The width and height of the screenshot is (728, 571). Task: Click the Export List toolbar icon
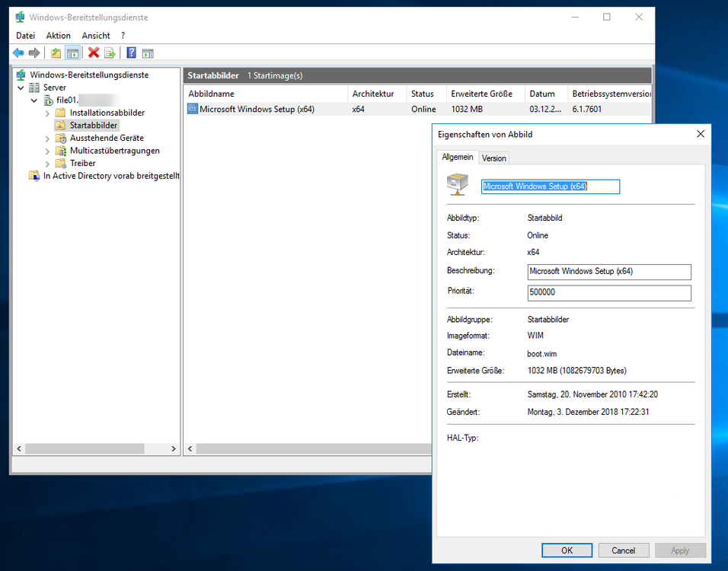coord(110,53)
